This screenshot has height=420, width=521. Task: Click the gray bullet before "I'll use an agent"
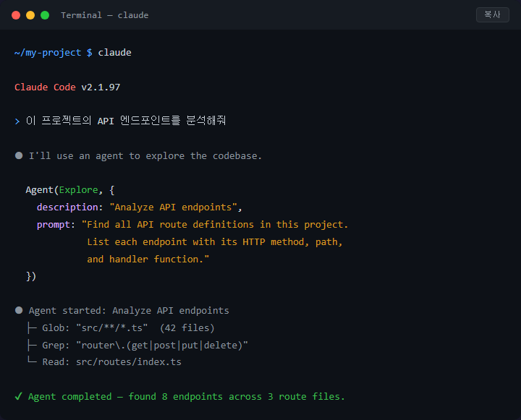[19, 155]
